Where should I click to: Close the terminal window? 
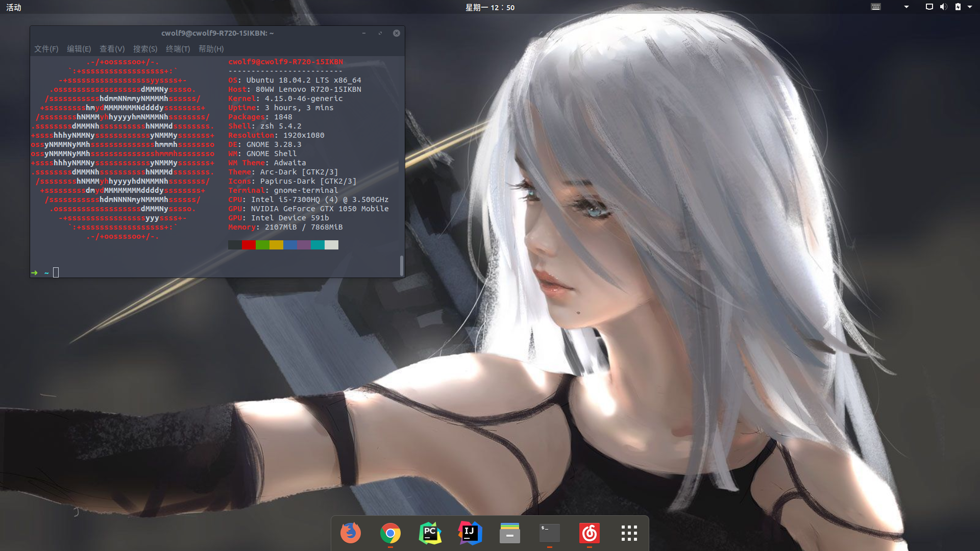(397, 33)
